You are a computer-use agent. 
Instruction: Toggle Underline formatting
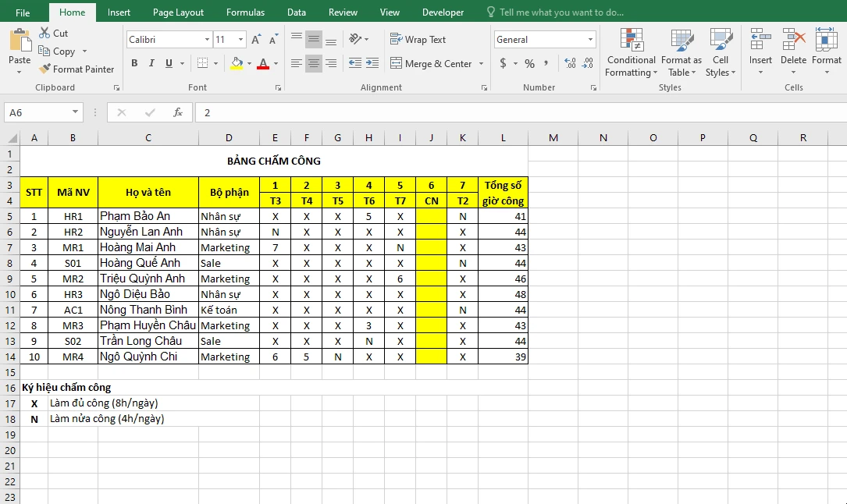click(x=167, y=63)
